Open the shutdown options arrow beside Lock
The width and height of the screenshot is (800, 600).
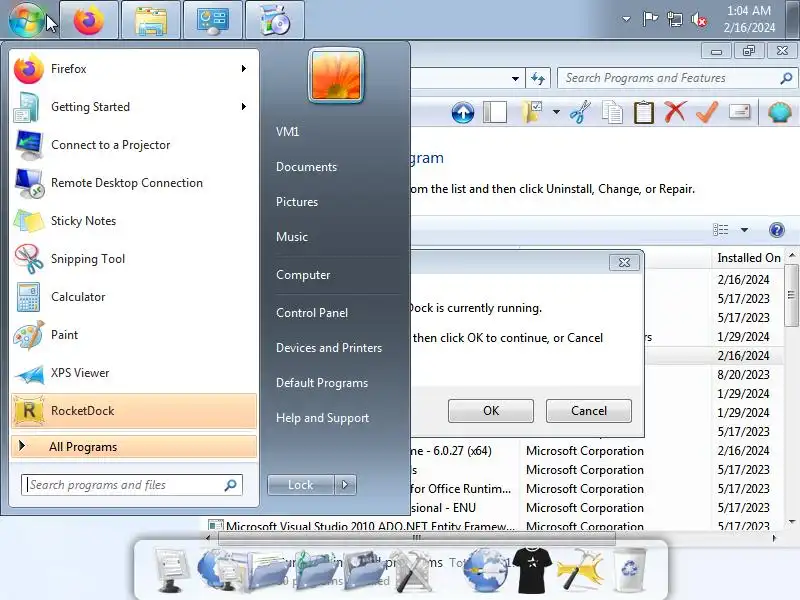click(x=345, y=485)
